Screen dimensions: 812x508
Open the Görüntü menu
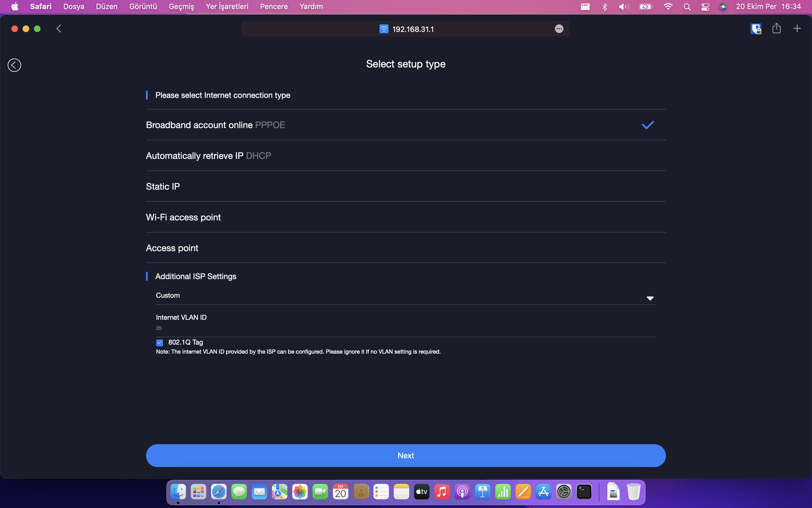143,6
